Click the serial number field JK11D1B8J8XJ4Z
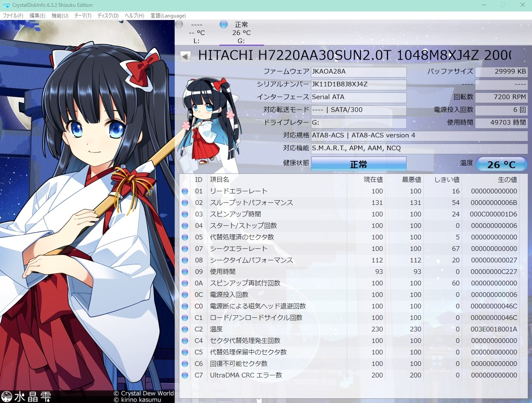The image size is (532, 403). [359, 84]
